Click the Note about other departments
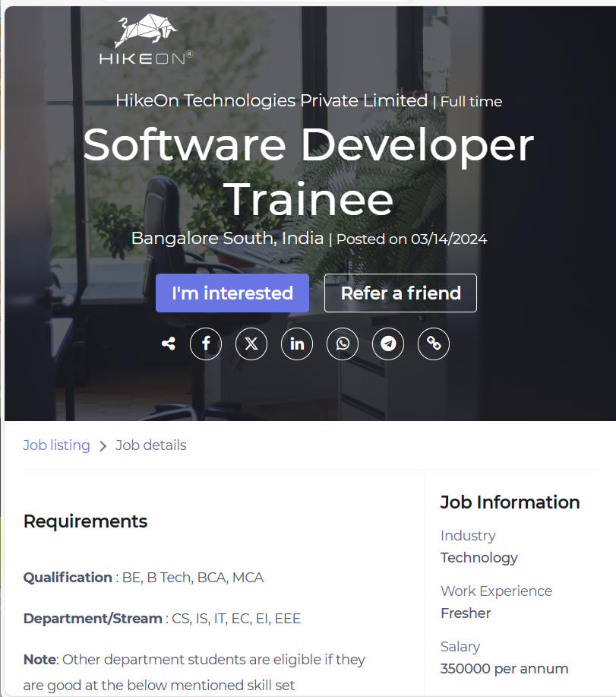The width and height of the screenshot is (616, 697). (194, 672)
